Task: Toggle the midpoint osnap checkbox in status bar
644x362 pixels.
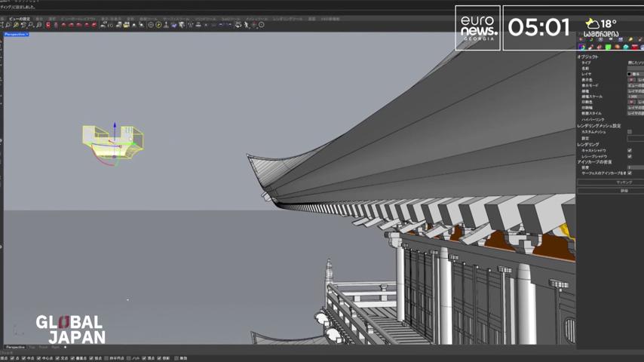Action: pos(24,358)
